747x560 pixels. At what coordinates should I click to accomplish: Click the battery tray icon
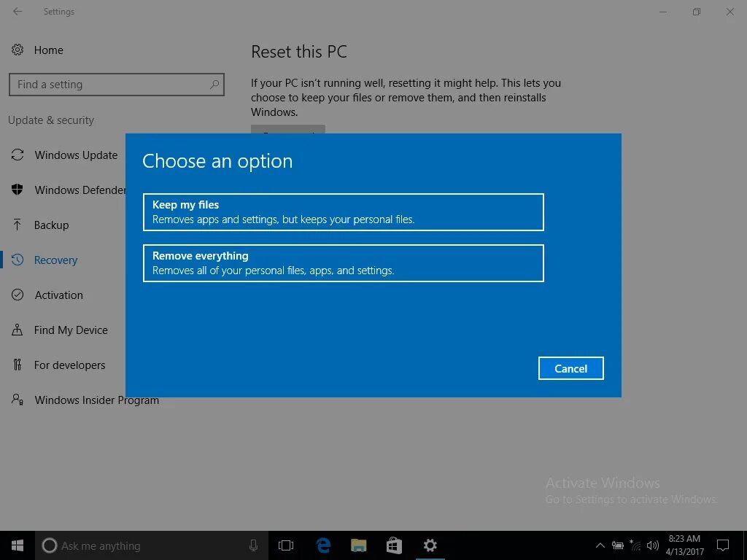click(618, 545)
